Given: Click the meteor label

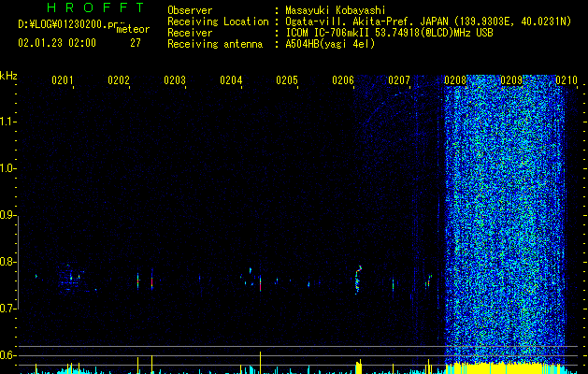Looking at the screenshot, I should pyautogui.click(x=133, y=29).
